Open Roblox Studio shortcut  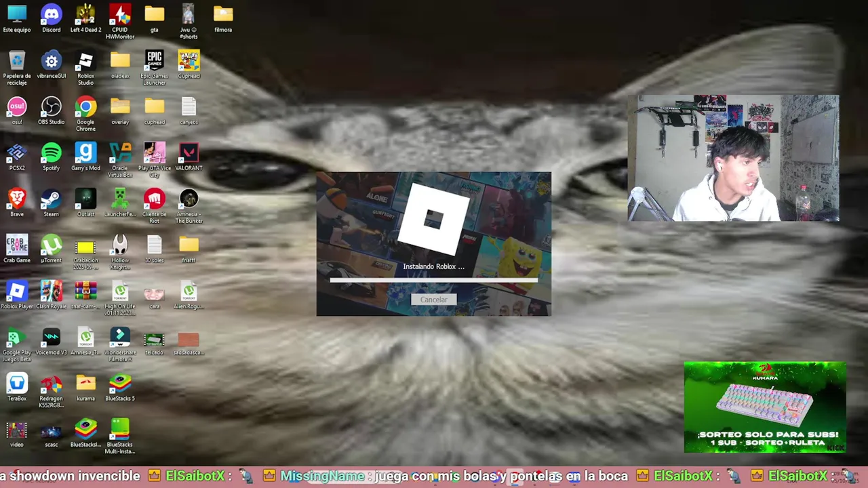tap(85, 68)
